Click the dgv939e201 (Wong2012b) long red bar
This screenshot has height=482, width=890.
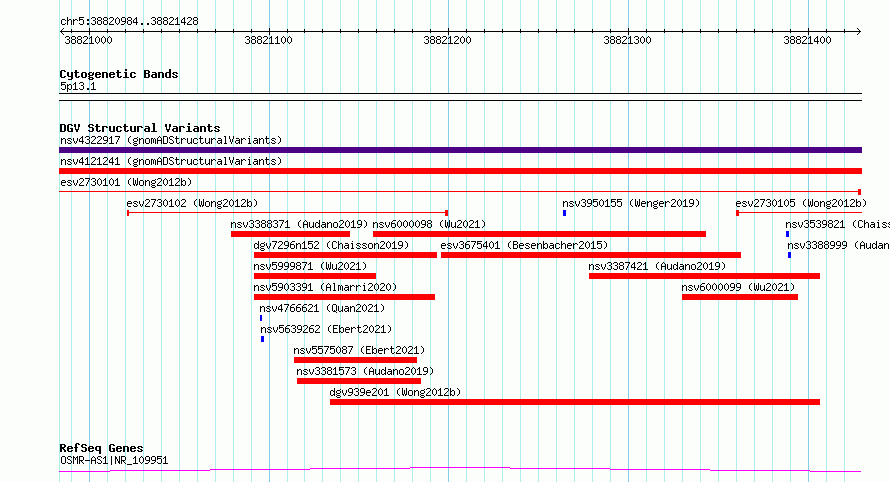(x=575, y=402)
